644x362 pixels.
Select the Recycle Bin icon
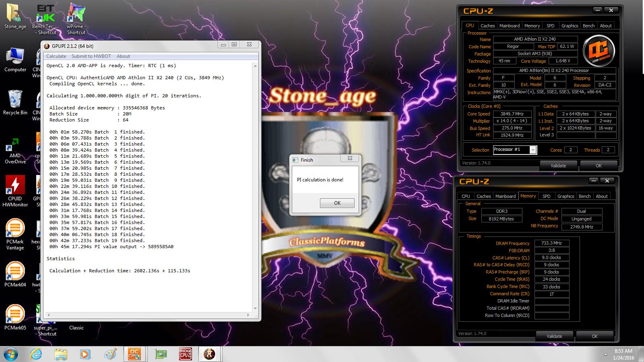pos(15,102)
